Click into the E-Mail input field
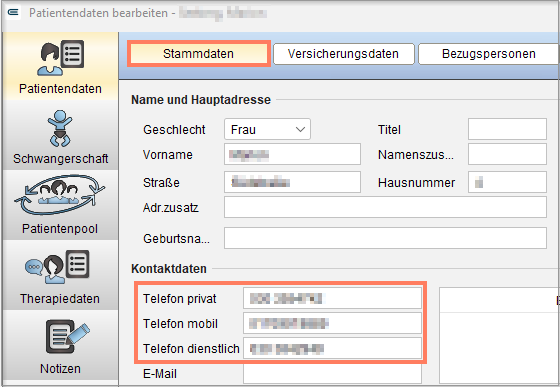This screenshot has width=560, height=387. coord(332,373)
